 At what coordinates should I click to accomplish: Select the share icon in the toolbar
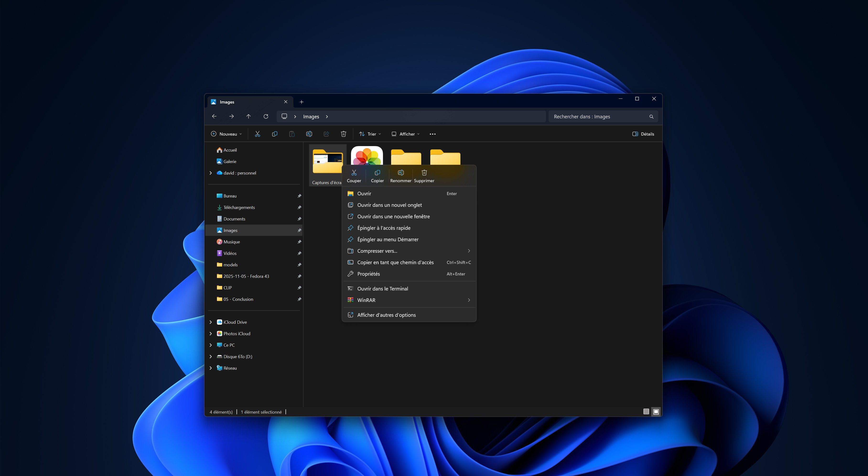tap(326, 133)
